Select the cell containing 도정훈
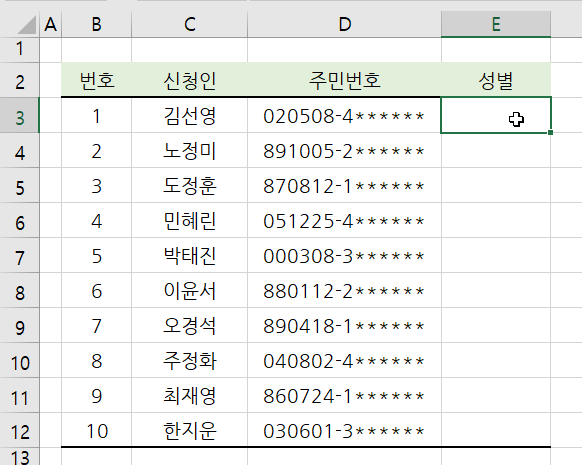Image resolution: width=582 pixels, height=465 pixels. coord(190,185)
